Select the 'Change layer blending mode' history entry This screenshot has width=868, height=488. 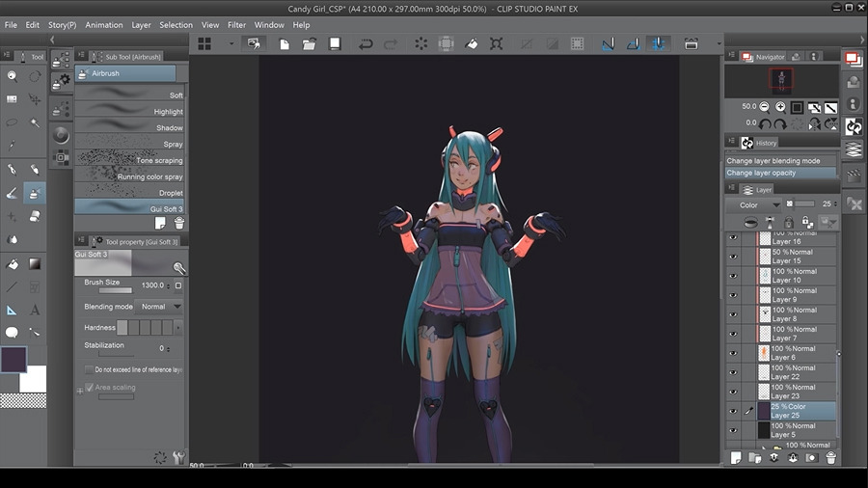click(x=773, y=161)
